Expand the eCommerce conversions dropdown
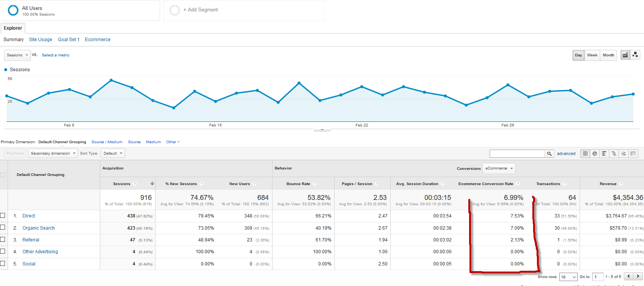This screenshot has height=286, width=644. tap(499, 168)
